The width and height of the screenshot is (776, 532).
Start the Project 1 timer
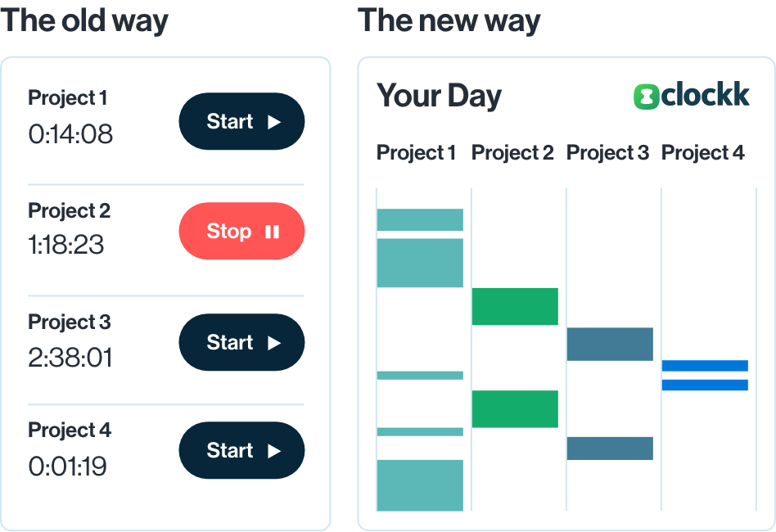tap(241, 121)
